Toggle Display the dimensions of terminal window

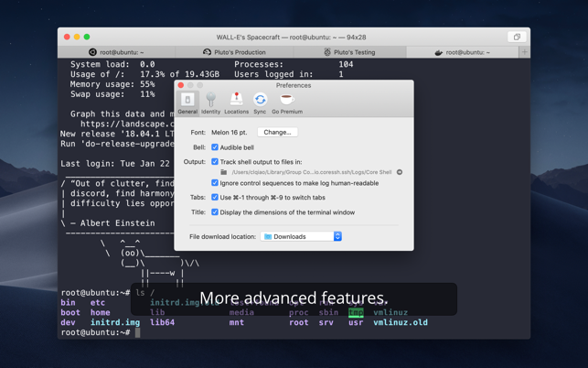tap(215, 212)
